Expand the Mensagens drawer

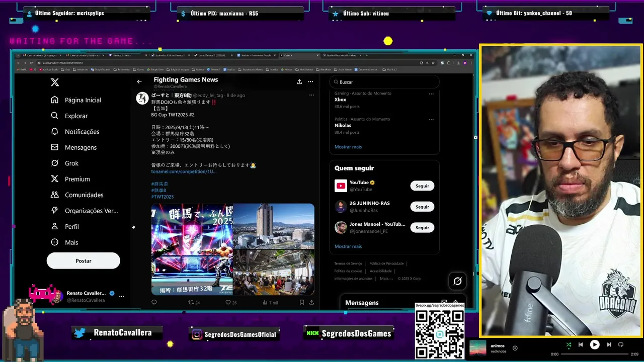[x=455, y=302]
